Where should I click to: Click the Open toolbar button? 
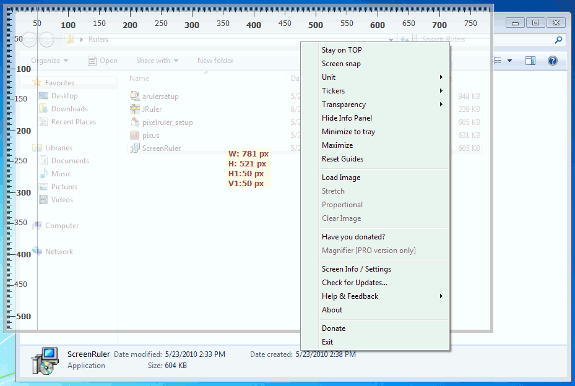point(103,60)
